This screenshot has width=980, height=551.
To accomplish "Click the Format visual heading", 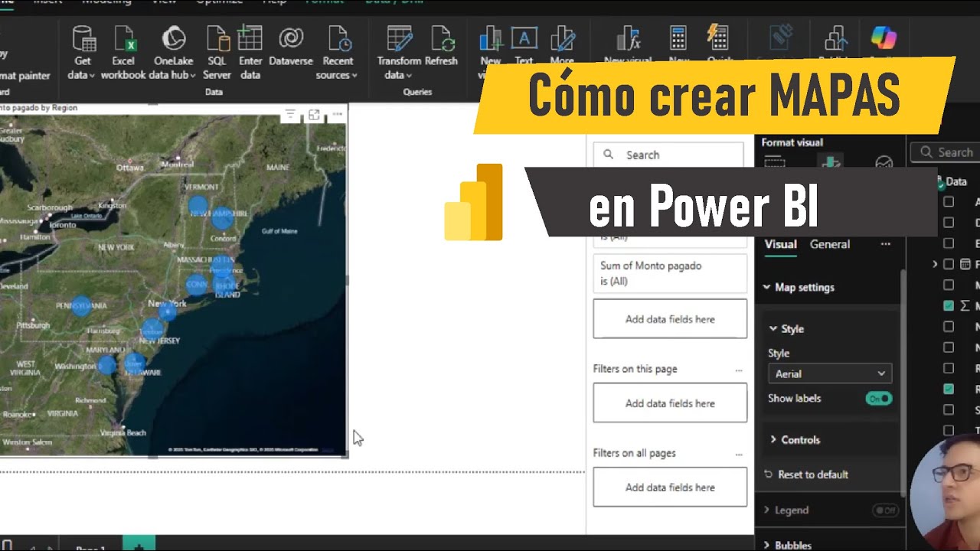I will tap(792, 142).
